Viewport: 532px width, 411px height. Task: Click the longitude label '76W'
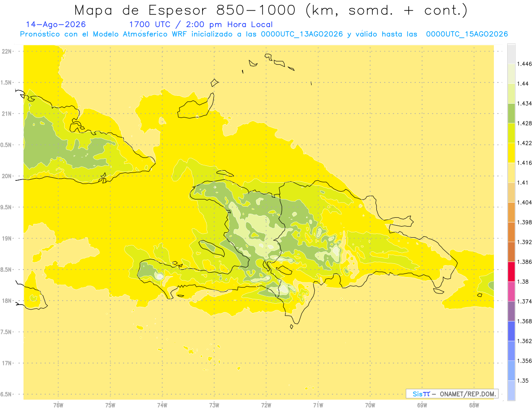click(58, 405)
